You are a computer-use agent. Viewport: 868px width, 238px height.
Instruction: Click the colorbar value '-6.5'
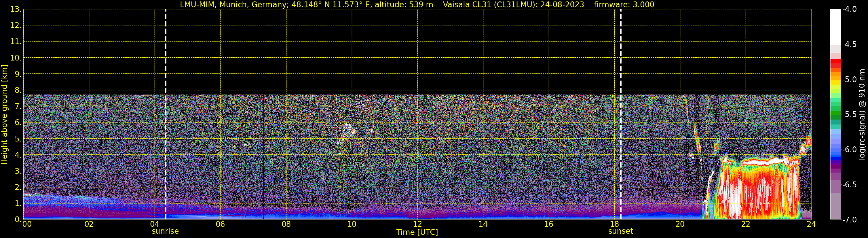coord(849,184)
